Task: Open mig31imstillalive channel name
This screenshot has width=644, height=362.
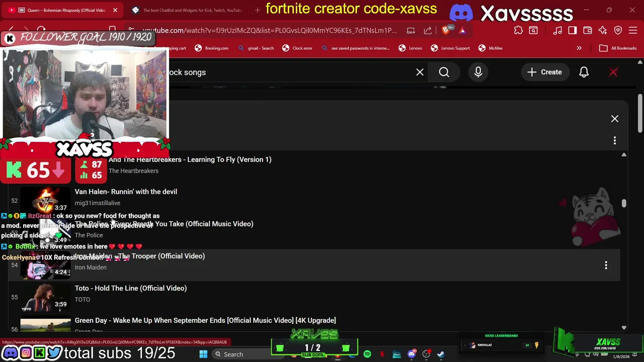Action: coord(98,203)
